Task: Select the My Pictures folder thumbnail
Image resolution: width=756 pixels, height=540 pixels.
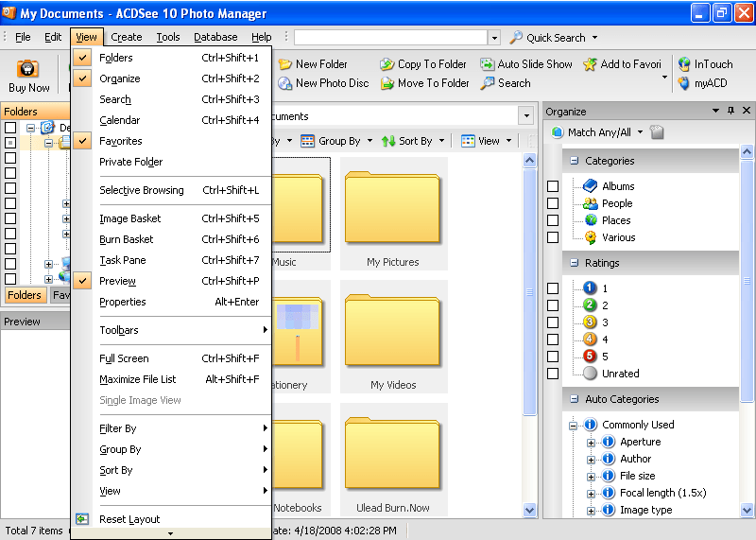Action: click(x=393, y=214)
